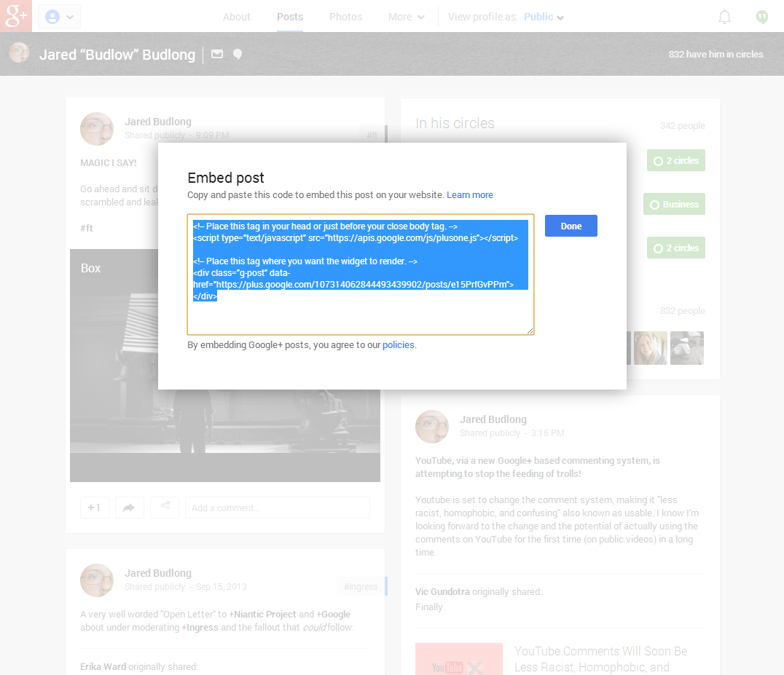The image size is (784, 675).
Task: Expand the More menu
Action: pos(406,17)
